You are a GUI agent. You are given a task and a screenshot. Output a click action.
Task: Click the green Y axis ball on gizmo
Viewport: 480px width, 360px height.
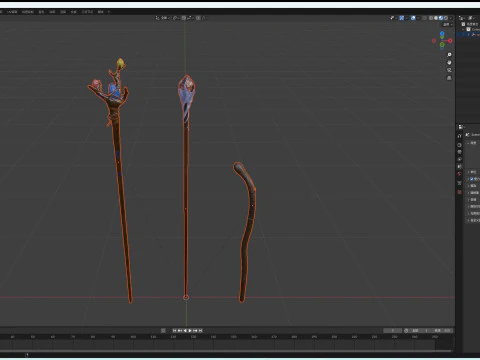pos(442,44)
